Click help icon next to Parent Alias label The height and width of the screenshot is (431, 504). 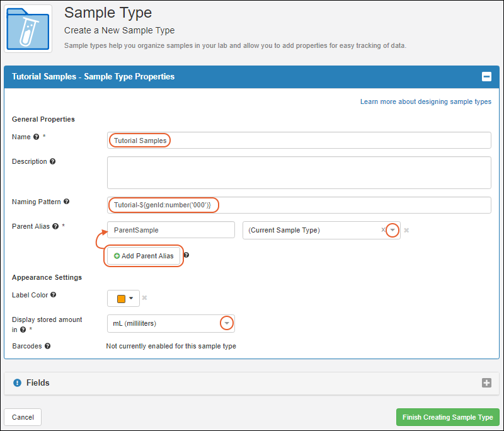point(55,226)
